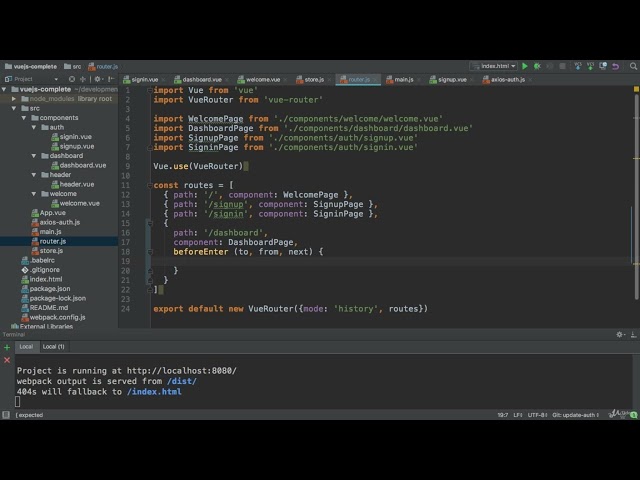Collapse the src folder arrow

14,108
